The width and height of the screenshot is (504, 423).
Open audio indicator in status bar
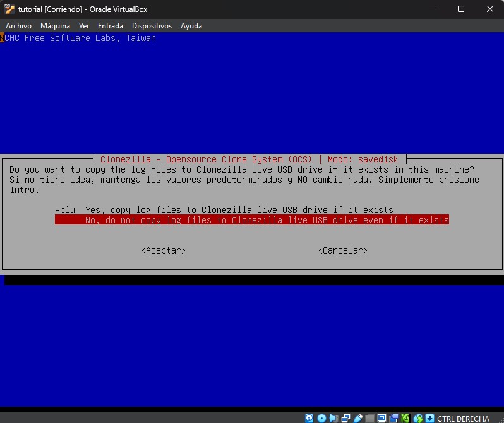(x=333, y=418)
